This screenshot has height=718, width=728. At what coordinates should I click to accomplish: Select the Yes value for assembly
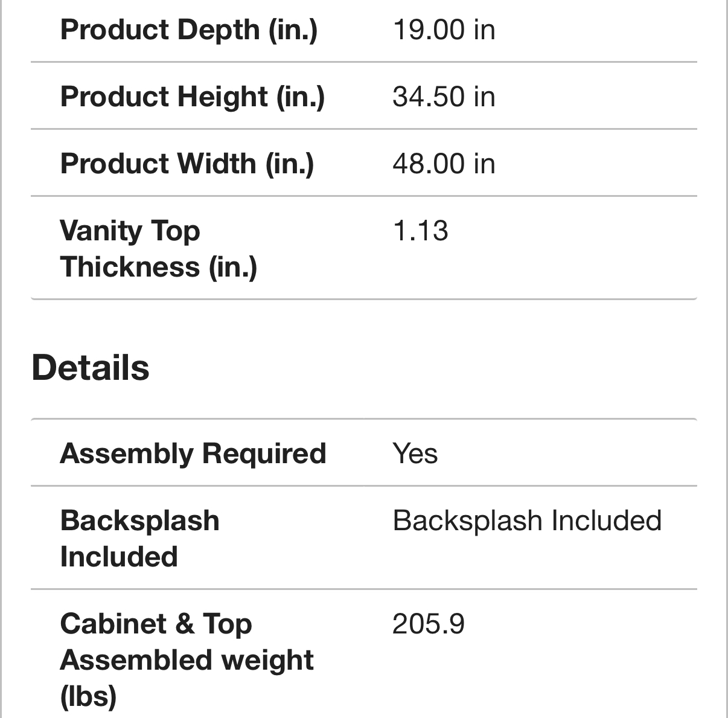pyautogui.click(x=415, y=454)
